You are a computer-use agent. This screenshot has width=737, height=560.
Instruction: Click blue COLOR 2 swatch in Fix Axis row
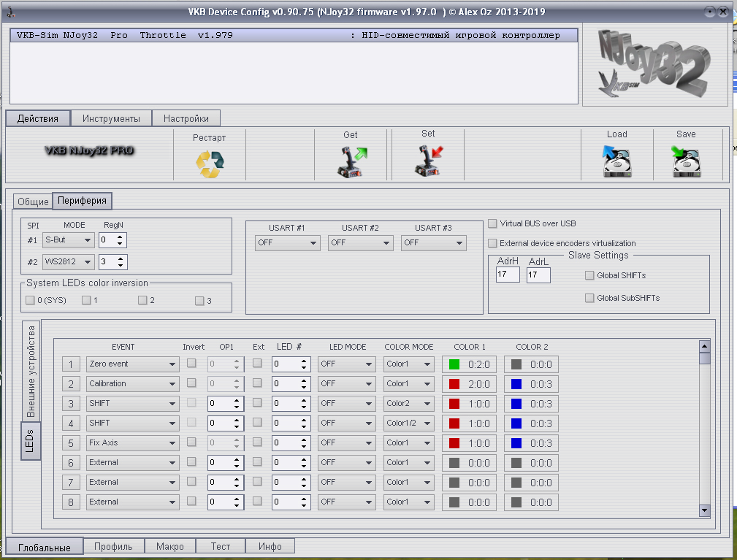point(516,443)
